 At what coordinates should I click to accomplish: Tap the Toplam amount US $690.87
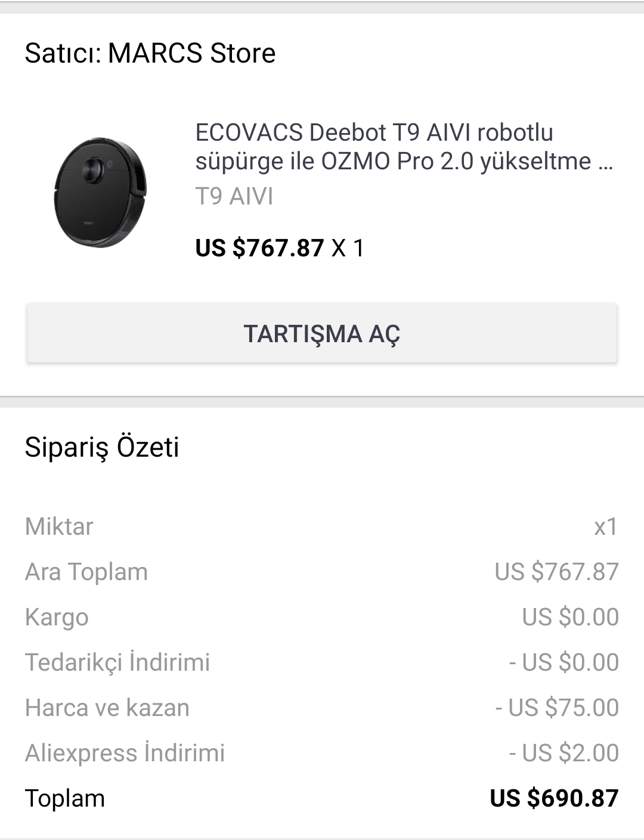(554, 798)
